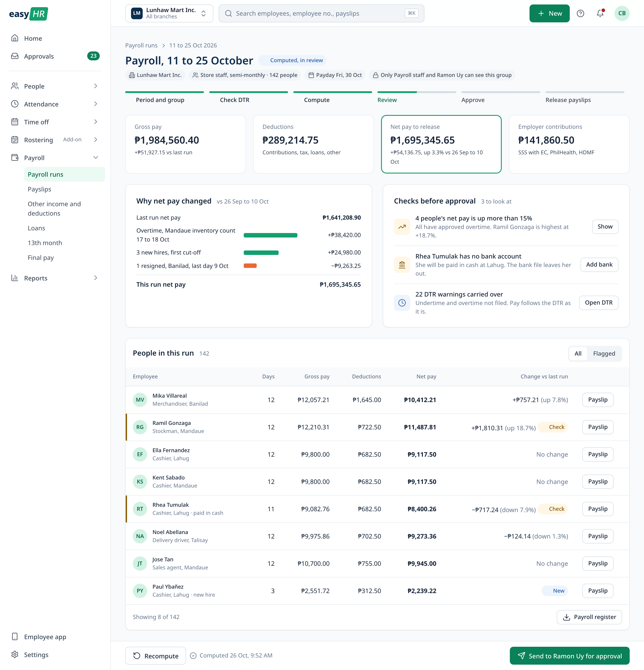644x670 pixels.
Task: Download the Payroll register
Action: 589,617
